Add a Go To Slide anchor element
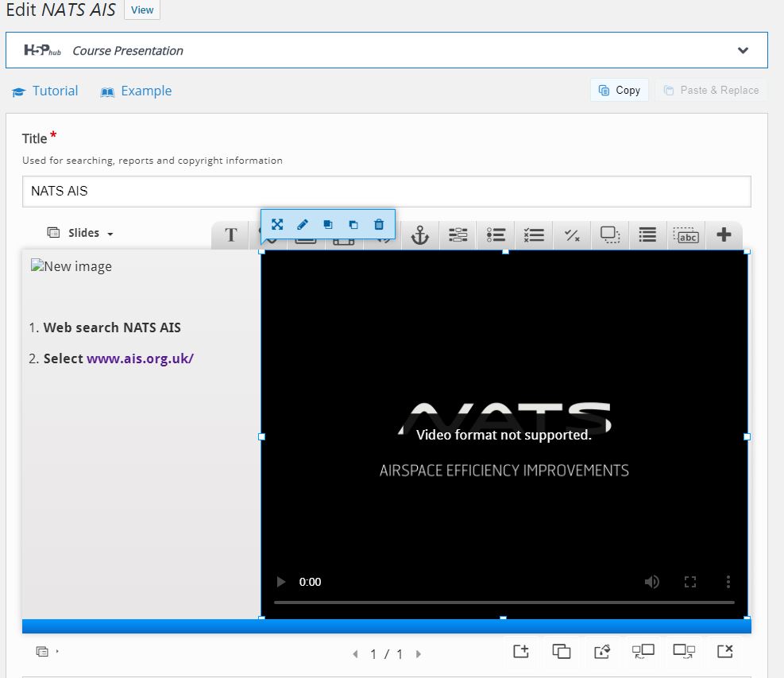 click(x=419, y=234)
